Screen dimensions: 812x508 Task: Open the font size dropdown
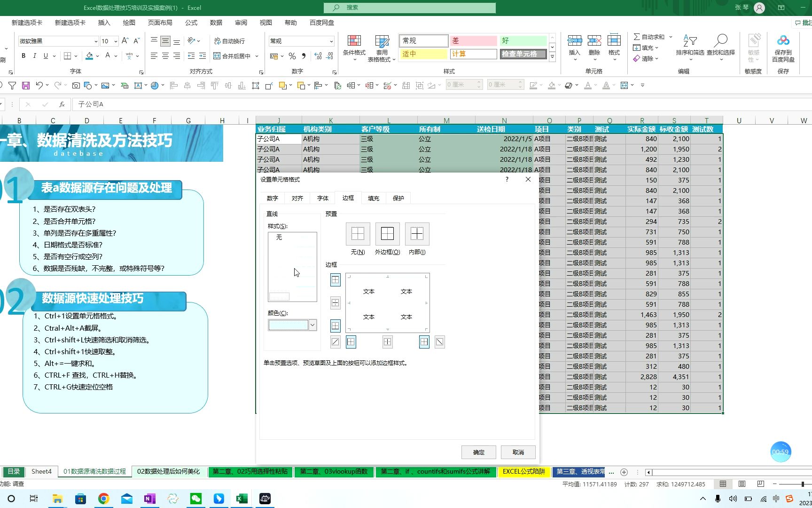click(116, 41)
